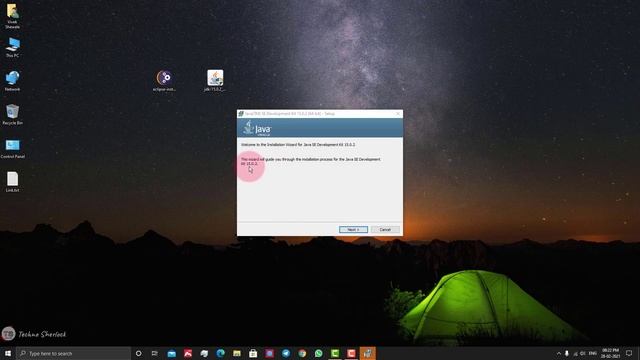Click the Type here to search box
Screen dimensions: 640x360
tap(73, 353)
